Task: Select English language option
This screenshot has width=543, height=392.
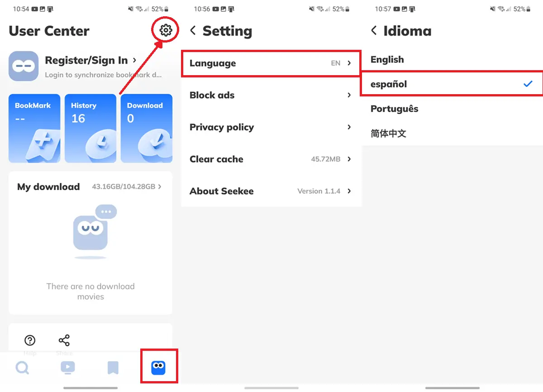Action: click(x=452, y=59)
